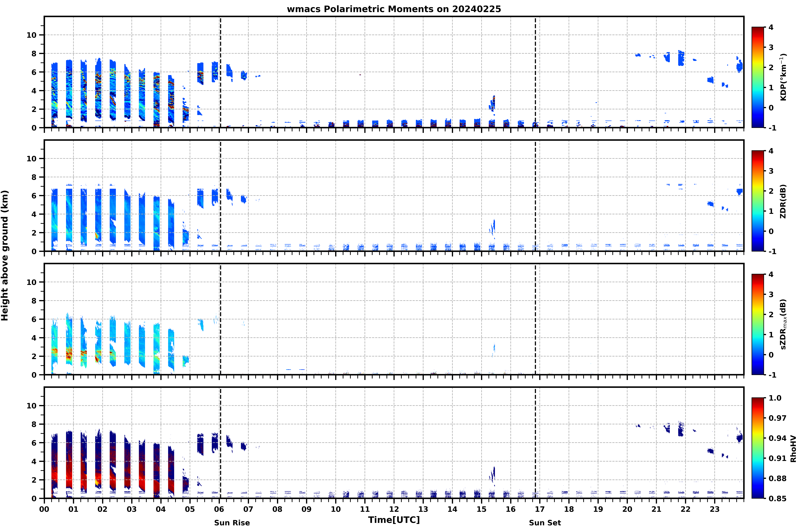Click the 'Height above ground (km)' y-axis label
This screenshot has height=532, width=802.
pyautogui.click(x=5, y=255)
